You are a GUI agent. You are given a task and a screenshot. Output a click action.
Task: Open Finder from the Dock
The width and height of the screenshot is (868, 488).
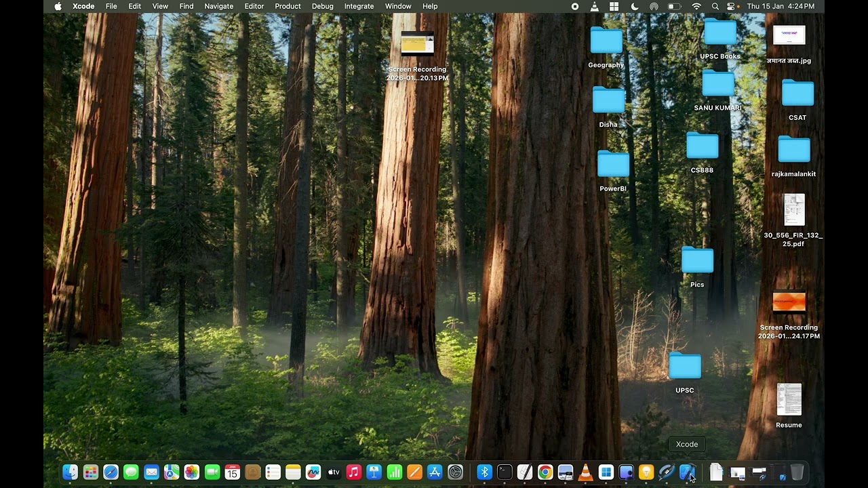coord(71,472)
